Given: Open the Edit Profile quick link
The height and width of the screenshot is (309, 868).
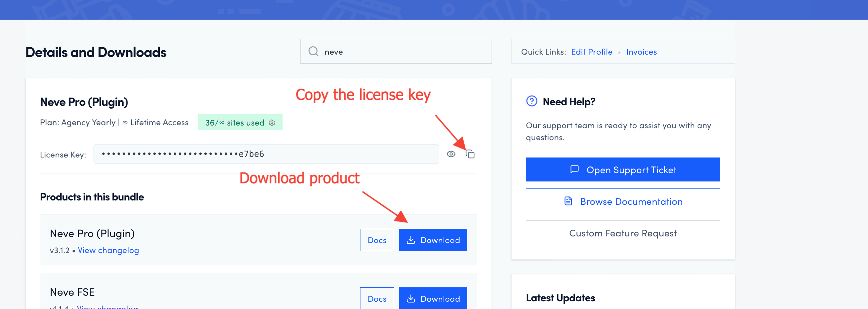Looking at the screenshot, I should pos(591,52).
